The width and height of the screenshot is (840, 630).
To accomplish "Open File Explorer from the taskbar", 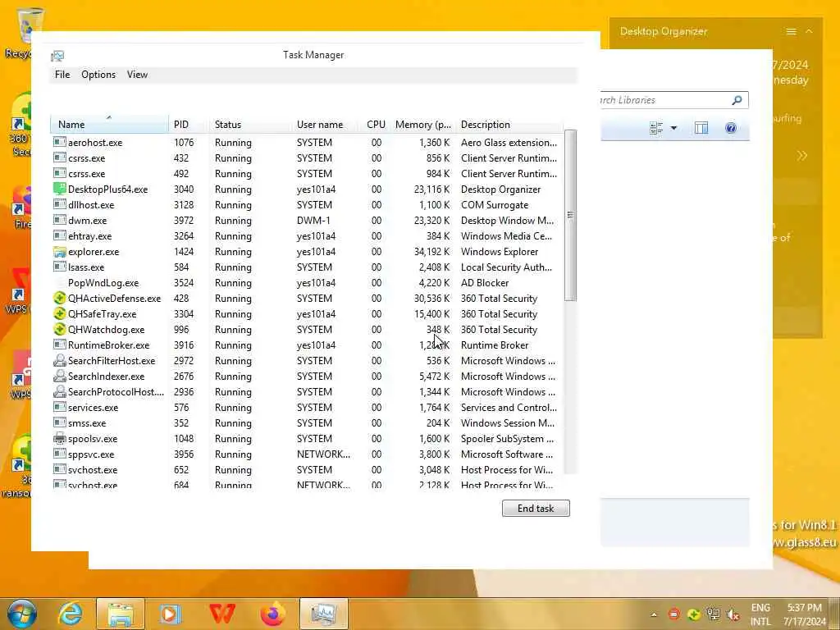I will 121,614.
